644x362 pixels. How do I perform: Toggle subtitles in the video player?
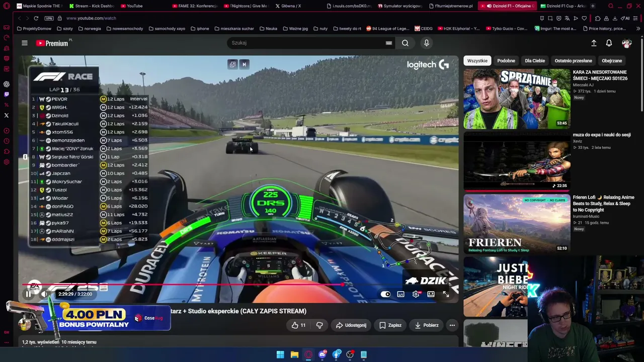(400, 294)
